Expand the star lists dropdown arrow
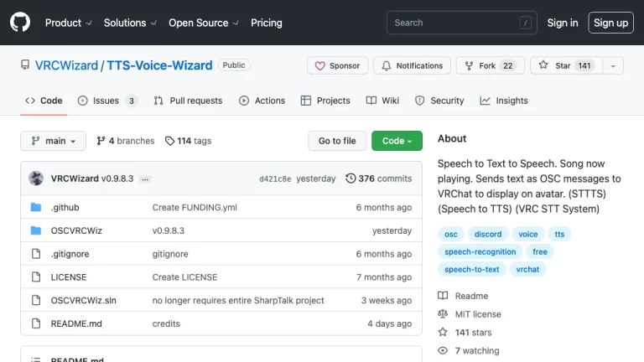The height and width of the screenshot is (362, 644). click(x=613, y=65)
